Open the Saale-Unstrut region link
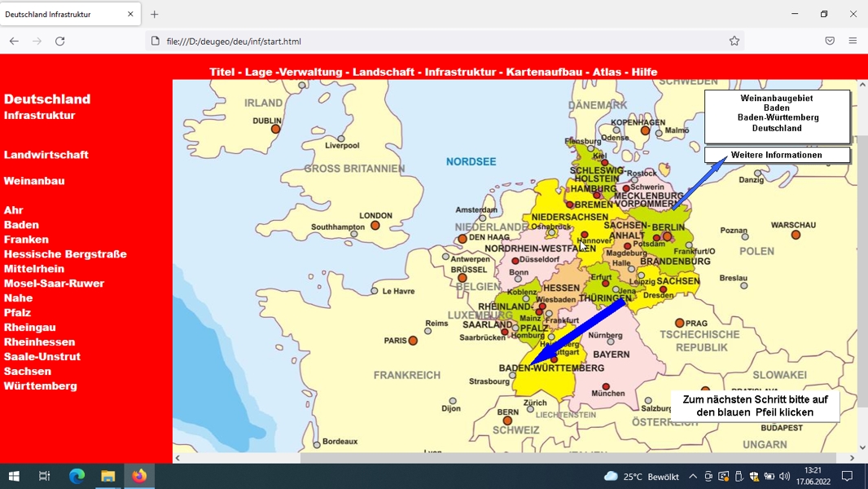 tap(42, 357)
